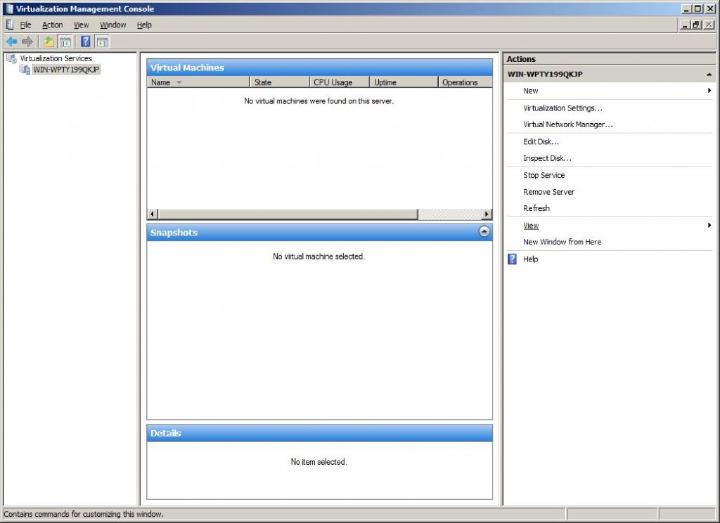Open the Window menu
The height and width of the screenshot is (523, 720).
tap(113, 25)
